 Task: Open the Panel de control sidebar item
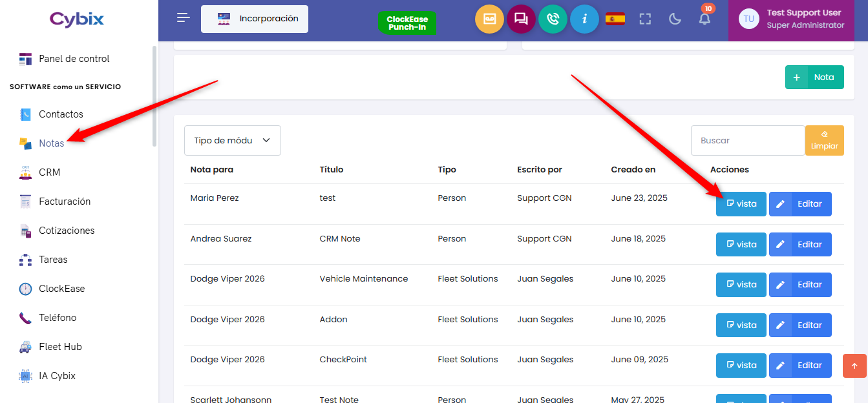pos(65,59)
